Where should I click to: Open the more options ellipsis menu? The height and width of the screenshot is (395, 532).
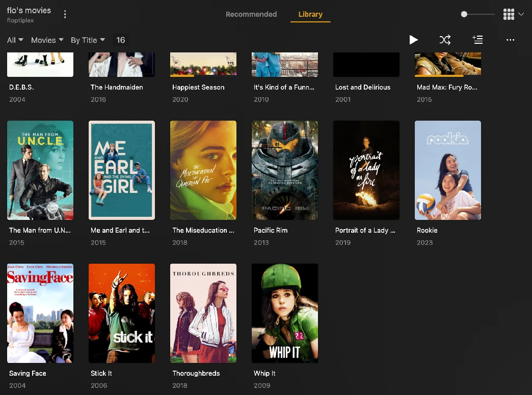point(510,40)
